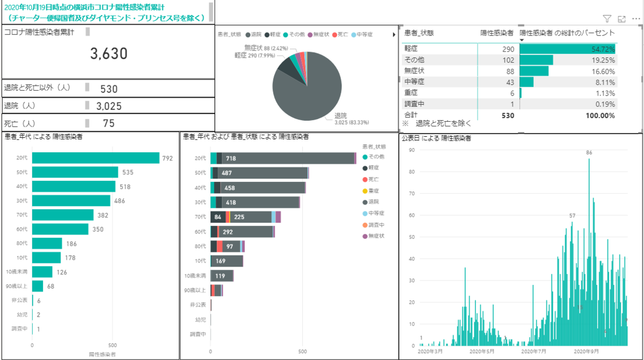Sort the table by the 陽性感染者 column header
The width and height of the screenshot is (644, 360).
(496, 33)
